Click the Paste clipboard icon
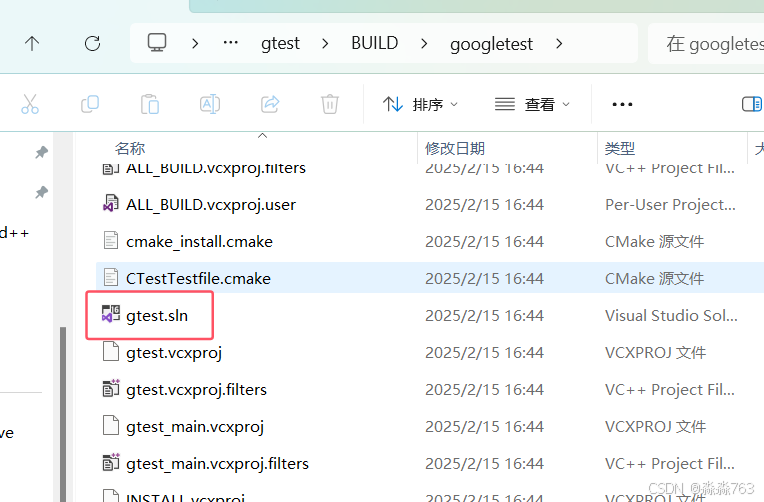Screen dimensions: 764x502 150,104
